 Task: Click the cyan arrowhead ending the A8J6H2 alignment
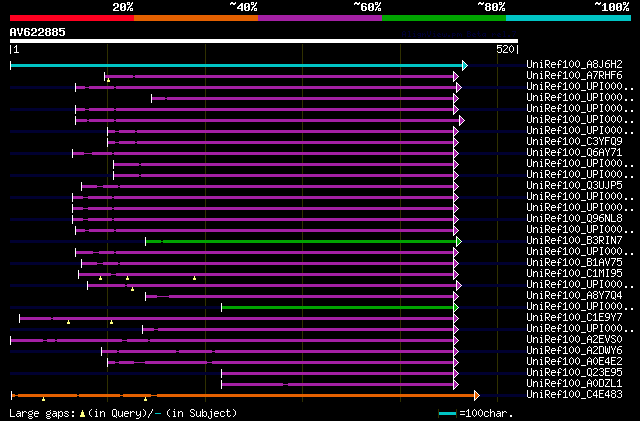[x=465, y=65]
